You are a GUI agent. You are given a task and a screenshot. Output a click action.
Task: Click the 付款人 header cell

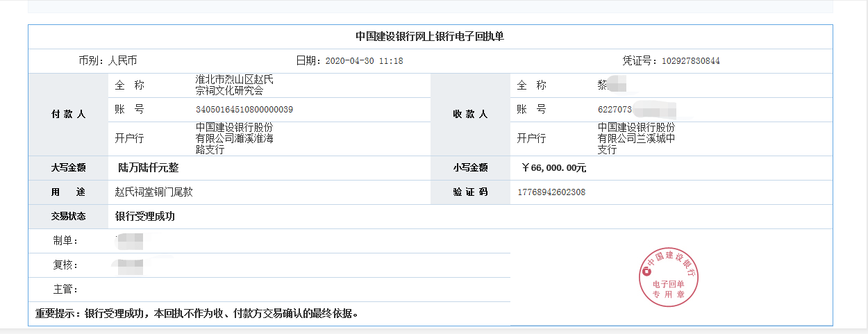pyautogui.click(x=68, y=114)
